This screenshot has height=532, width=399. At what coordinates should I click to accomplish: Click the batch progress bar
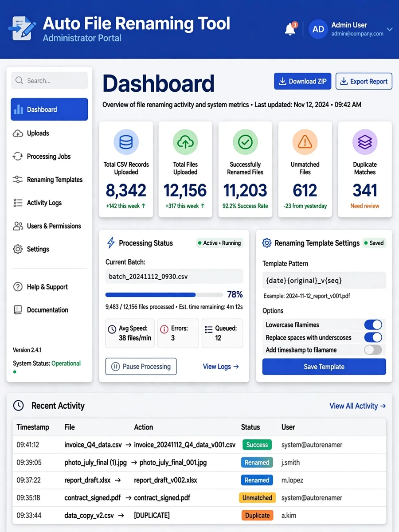164,294
